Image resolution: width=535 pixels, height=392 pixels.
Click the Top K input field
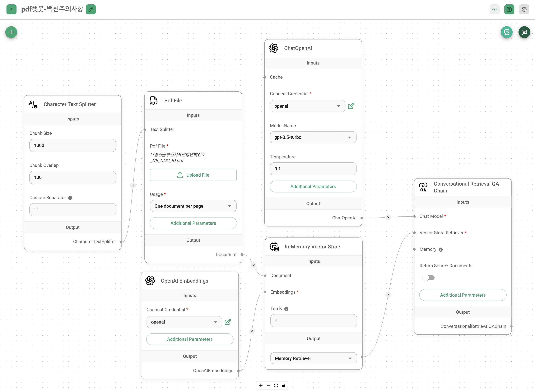pos(313,321)
